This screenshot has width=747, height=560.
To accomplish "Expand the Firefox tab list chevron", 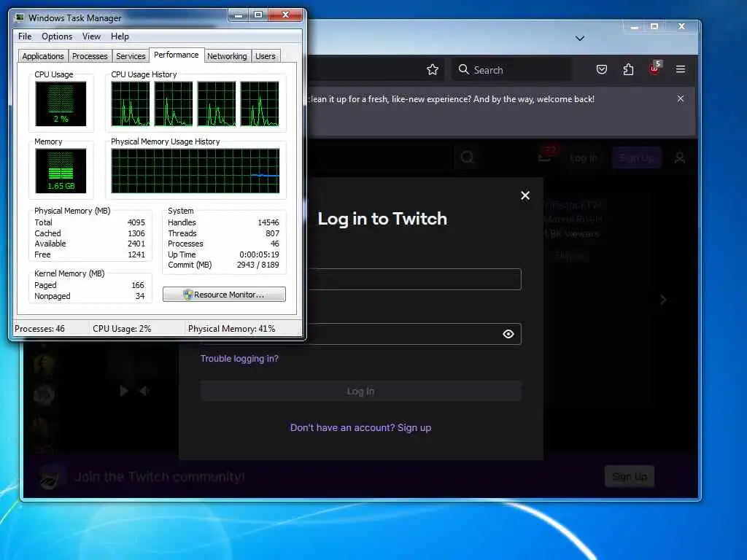I will tap(580, 38).
